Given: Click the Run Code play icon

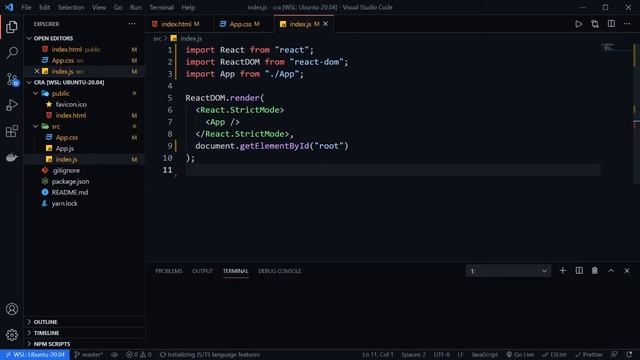Looking at the screenshot, I should click(578, 24).
